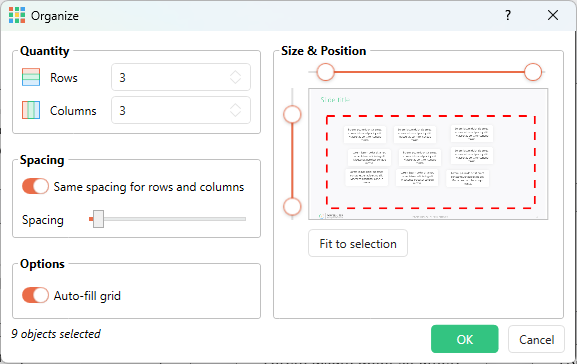577x364 pixels.
Task: Click the Cancel button
Action: click(x=536, y=339)
